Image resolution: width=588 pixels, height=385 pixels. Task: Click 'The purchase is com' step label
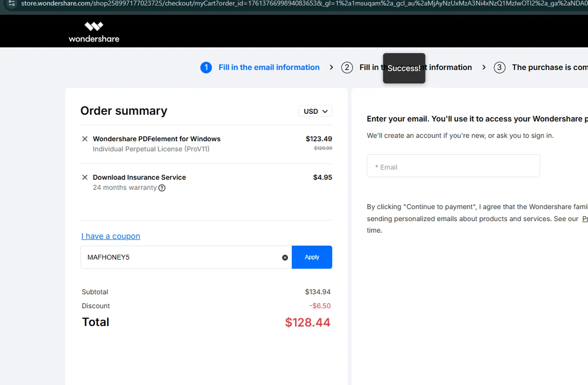pyautogui.click(x=550, y=67)
